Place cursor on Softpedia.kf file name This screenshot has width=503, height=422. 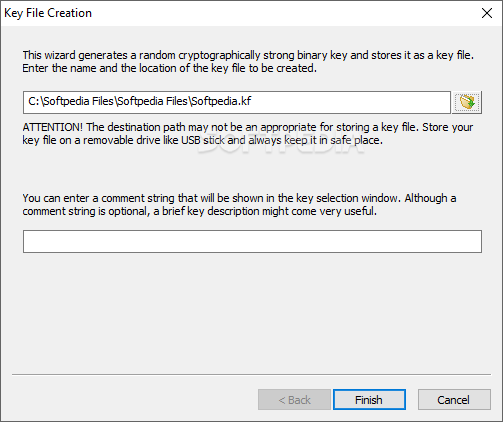point(221,101)
